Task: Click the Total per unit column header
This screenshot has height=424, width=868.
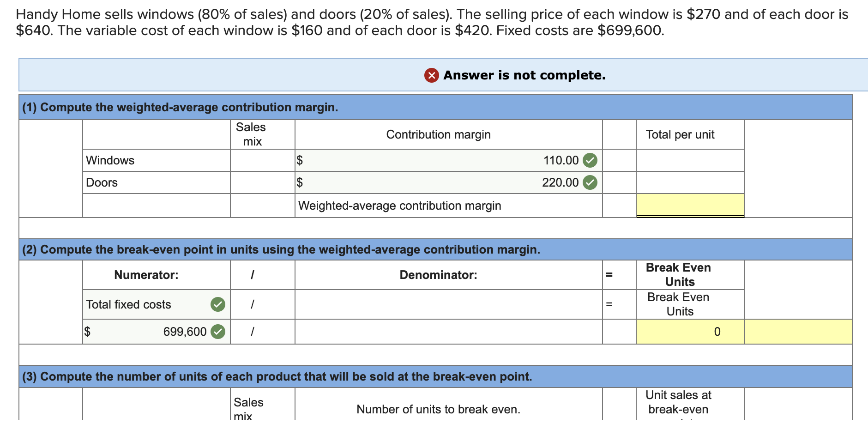Action: click(x=680, y=134)
